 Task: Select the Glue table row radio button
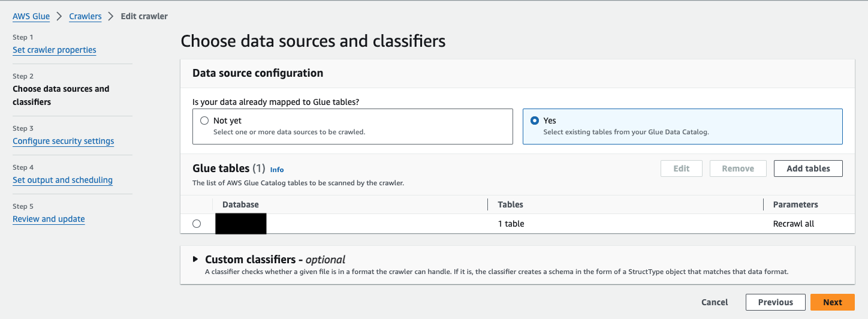pyautogui.click(x=197, y=224)
